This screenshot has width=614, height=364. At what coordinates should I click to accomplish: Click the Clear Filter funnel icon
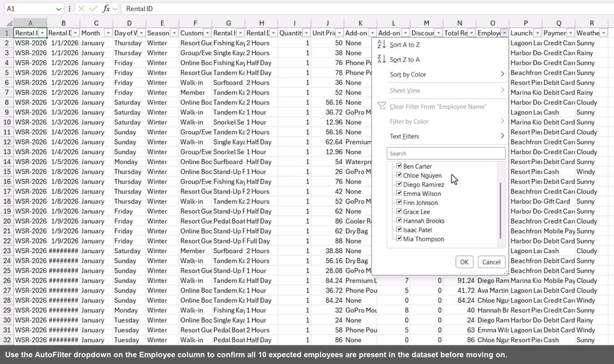pyautogui.click(x=382, y=106)
